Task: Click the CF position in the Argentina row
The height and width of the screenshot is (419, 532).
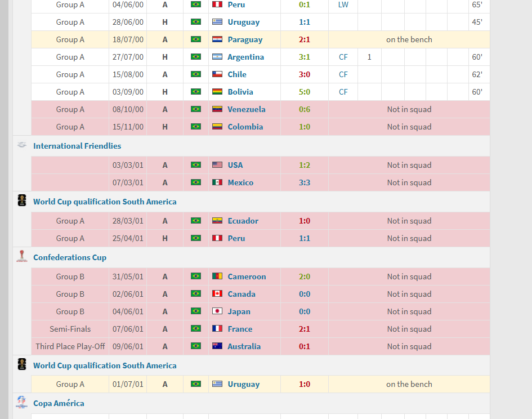Action: [x=343, y=57]
